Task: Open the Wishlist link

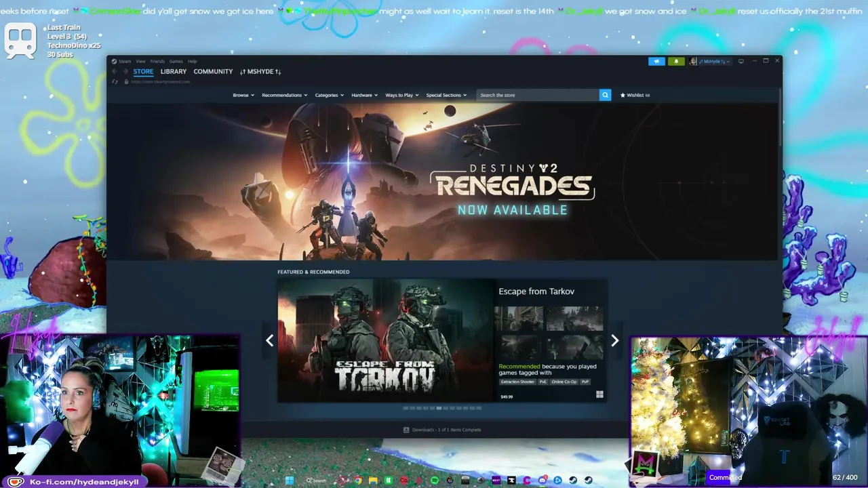Action: point(635,95)
